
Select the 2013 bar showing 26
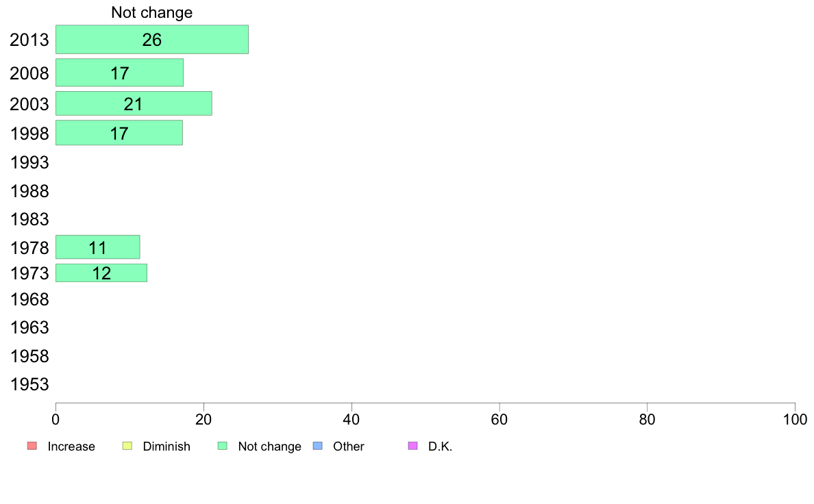coord(152,40)
